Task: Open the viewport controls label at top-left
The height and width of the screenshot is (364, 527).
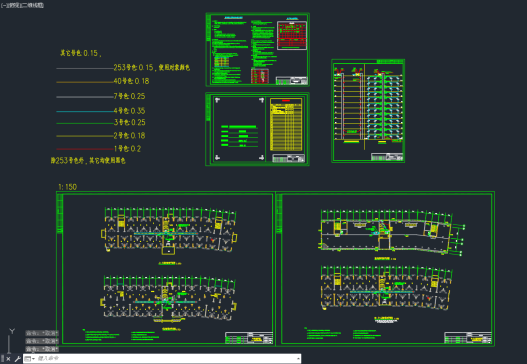Action: [22, 5]
